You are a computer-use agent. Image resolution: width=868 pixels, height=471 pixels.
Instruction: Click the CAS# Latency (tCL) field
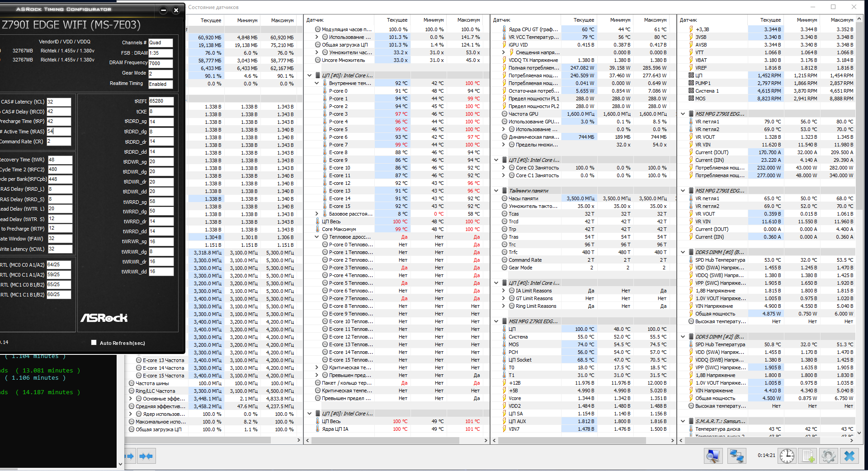[59, 102]
